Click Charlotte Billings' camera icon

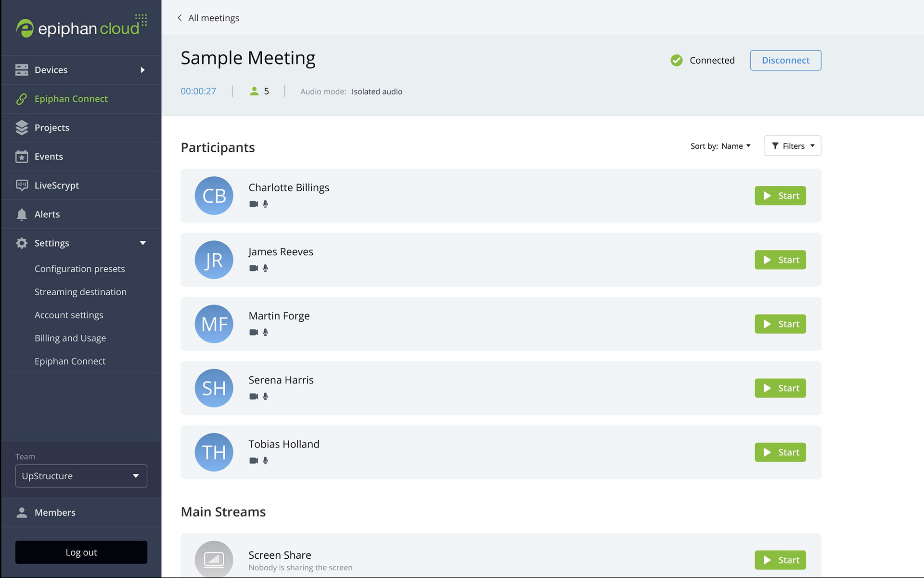254,204
